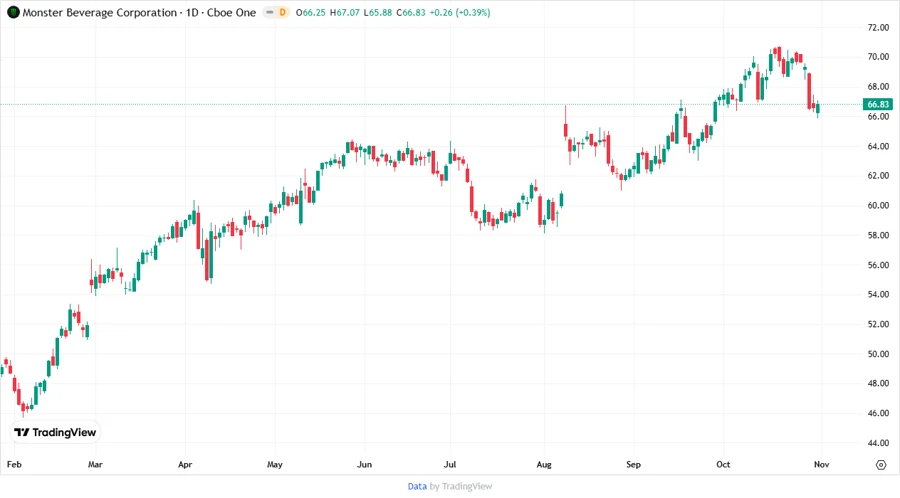Click the Feb label on time axis

click(x=14, y=464)
